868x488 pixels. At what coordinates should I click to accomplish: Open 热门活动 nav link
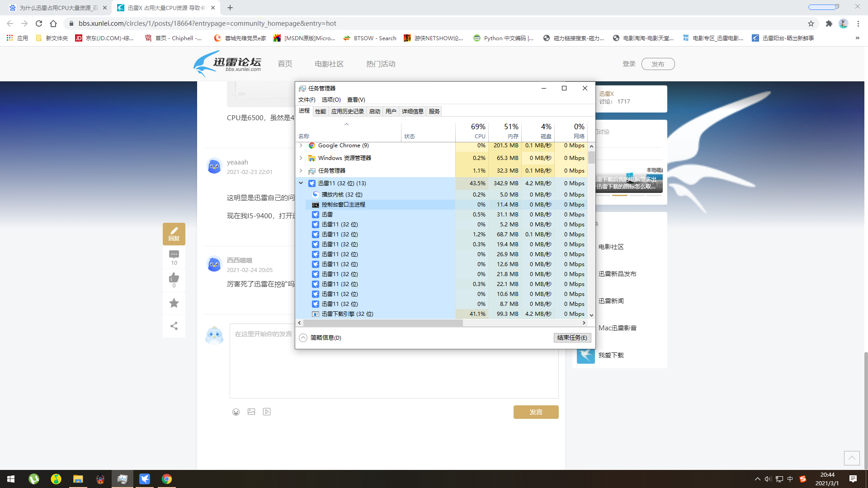pyautogui.click(x=381, y=64)
